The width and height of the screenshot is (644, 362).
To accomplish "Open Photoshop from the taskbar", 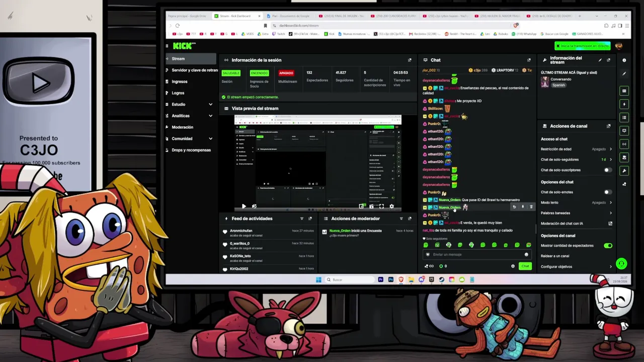I will coord(391,280).
